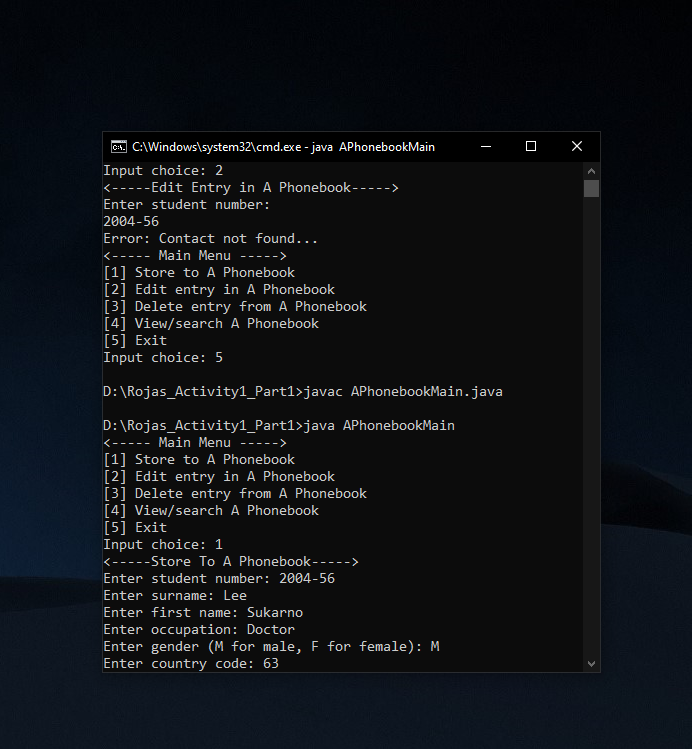Screen dimensions: 692x749
Task: Click the vertical scrollbar thumb
Action: tap(591, 188)
